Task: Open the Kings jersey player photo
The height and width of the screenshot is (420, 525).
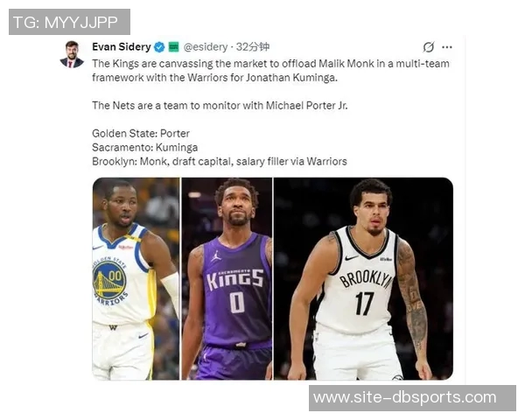Action: point(227,278)
